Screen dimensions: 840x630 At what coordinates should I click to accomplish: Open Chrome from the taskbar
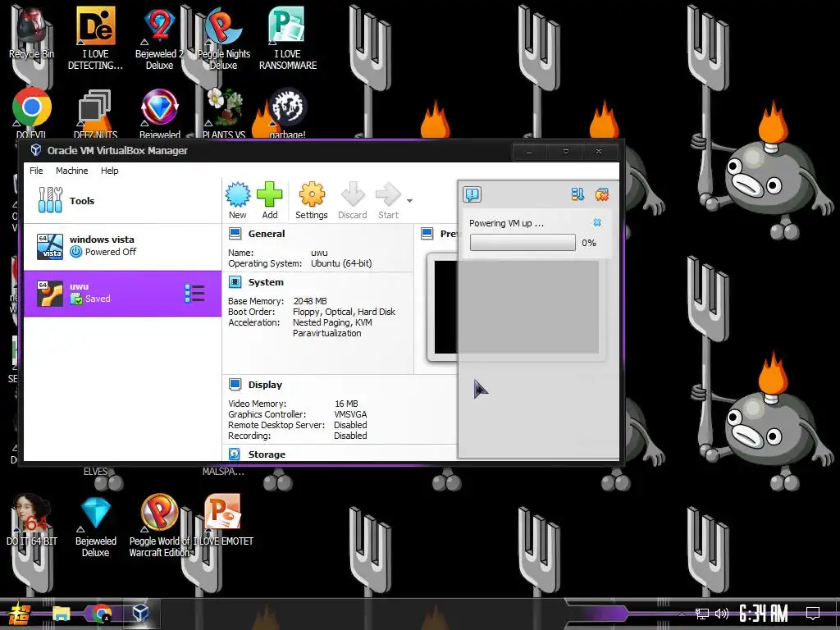click(101, 614)
